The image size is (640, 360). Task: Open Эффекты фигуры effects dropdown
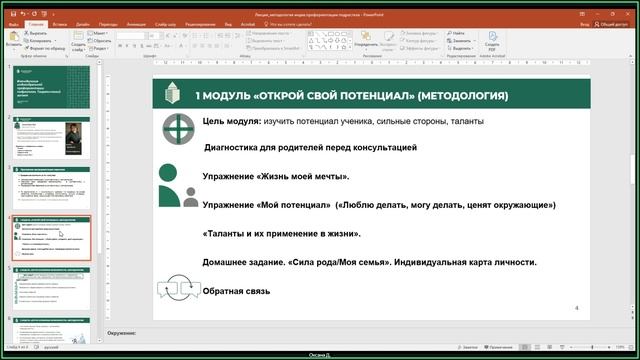tap(420, 48)
